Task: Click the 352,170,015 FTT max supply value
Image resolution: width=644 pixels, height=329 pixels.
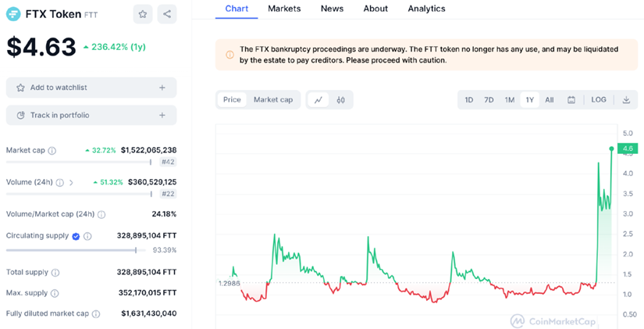Action: point(148,293)
